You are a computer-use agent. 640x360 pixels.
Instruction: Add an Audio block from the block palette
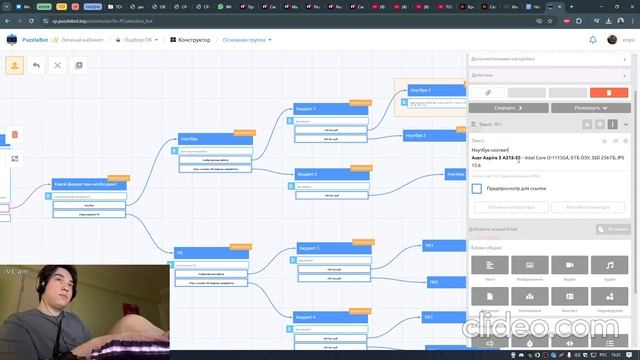(x=609, y=265)
